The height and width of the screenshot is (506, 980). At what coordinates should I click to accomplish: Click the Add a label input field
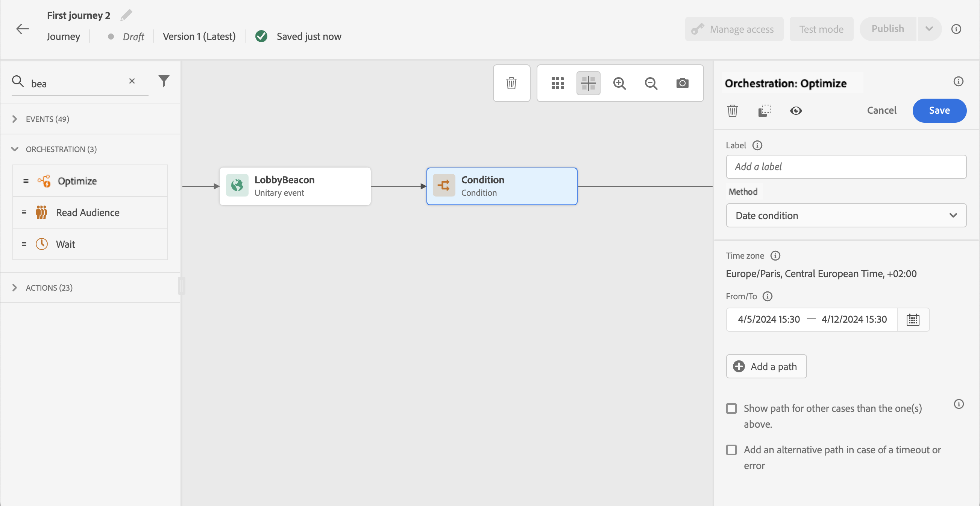coord(846,167)
